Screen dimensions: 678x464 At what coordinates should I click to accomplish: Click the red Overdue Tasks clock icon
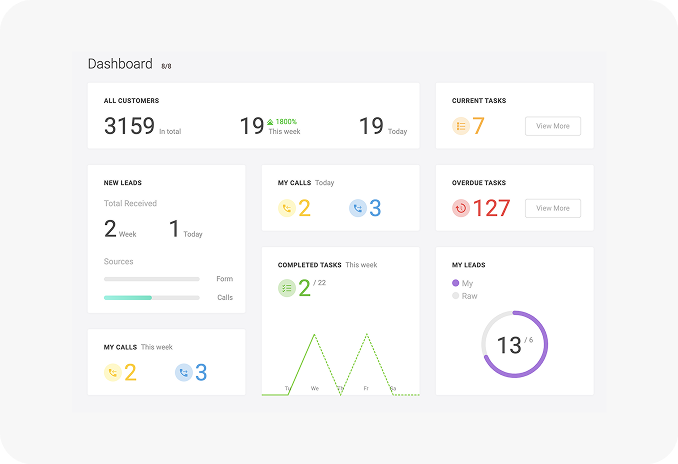461,208
